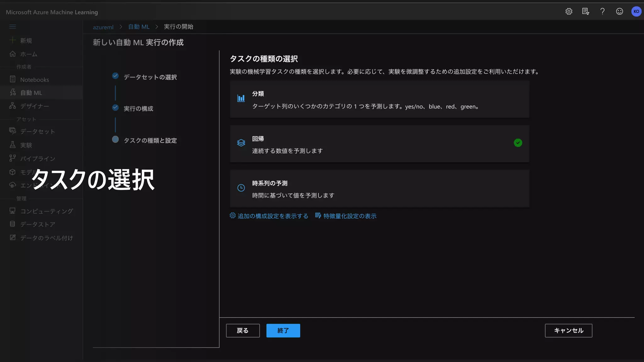Go to 実行の構成 wizard step
This screenshot has height=362, width=644.
point(138,109)
